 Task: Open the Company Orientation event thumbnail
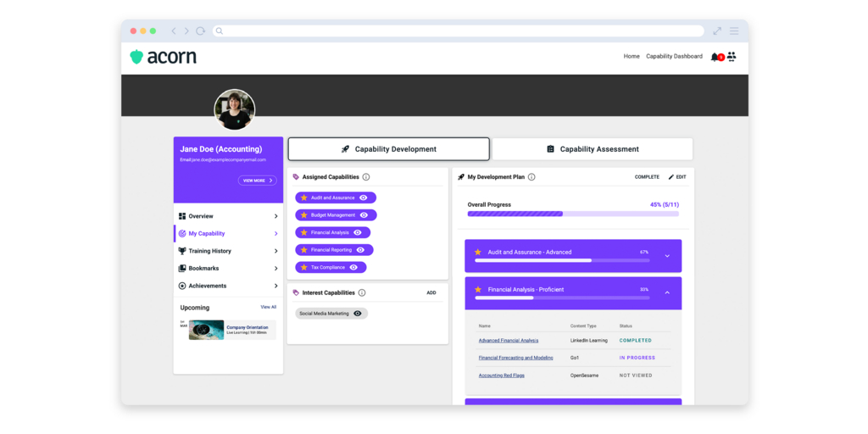pos(206,330)
